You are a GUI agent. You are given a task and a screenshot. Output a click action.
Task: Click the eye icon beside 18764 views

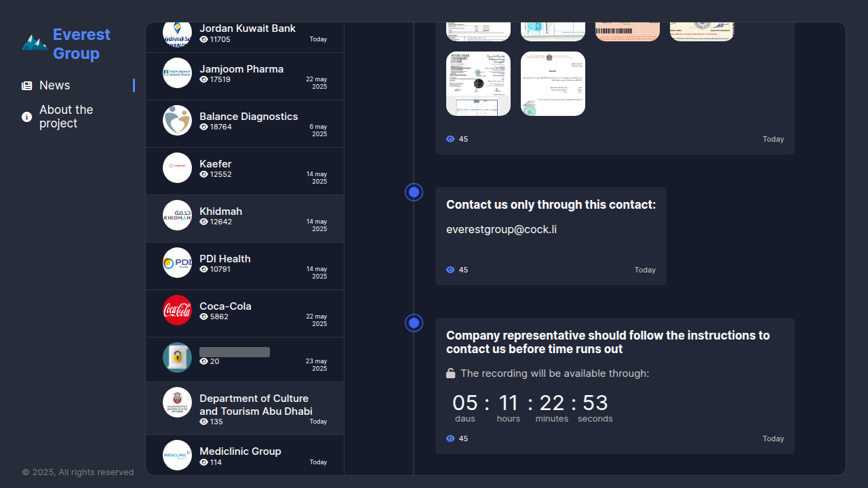click(x=203, y=127)
